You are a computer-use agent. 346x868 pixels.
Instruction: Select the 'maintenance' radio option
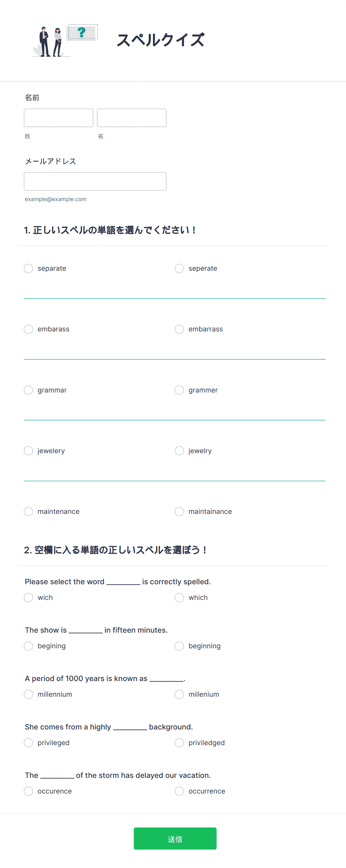(29, 512)
